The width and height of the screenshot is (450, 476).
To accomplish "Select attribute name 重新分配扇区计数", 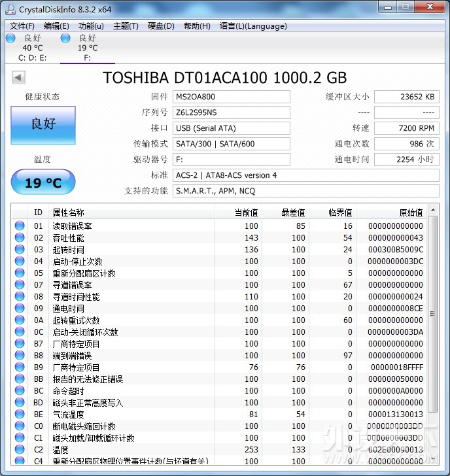I will pos(84,273).
